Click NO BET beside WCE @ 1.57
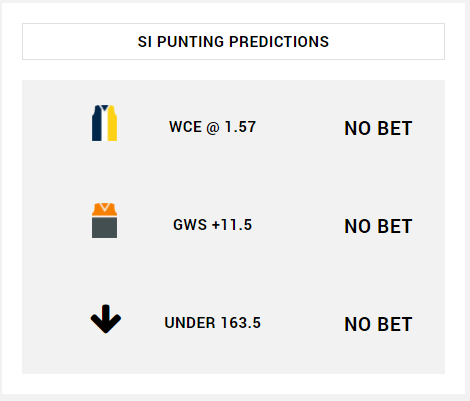Screen dimensions: 470x401 point(378,128)
